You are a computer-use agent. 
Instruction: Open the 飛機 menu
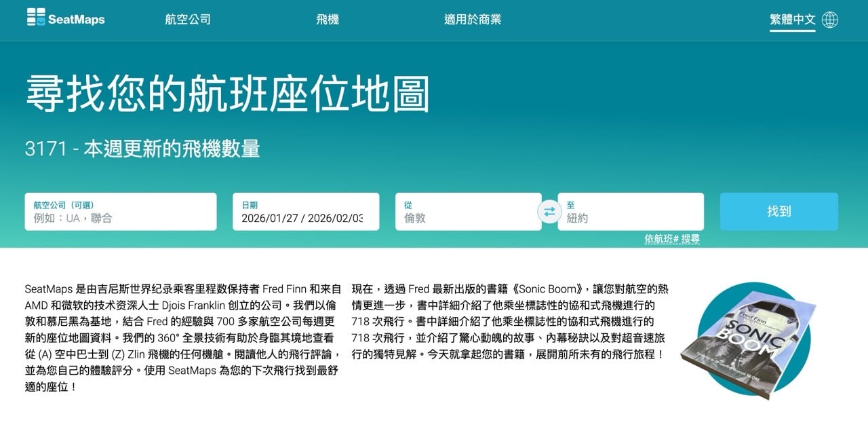click(328, 19)
